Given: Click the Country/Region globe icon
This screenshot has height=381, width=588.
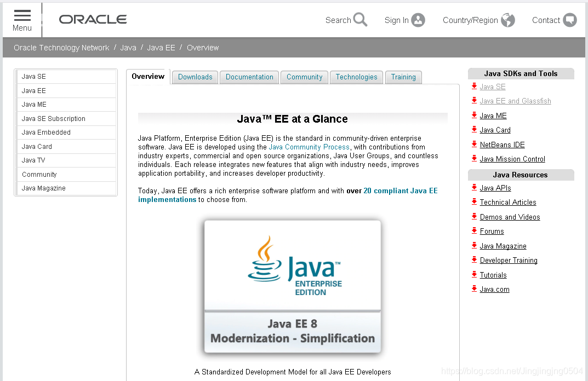Looking at the screenshot, I should 508,20.
